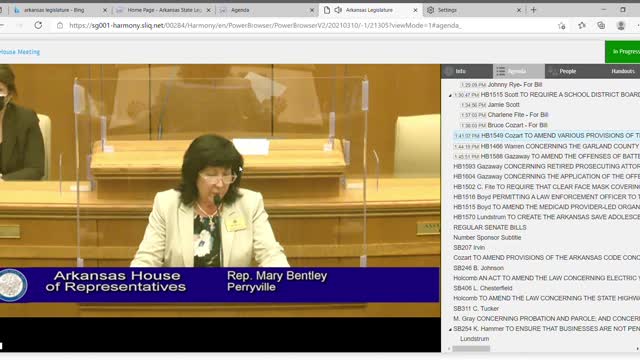640x360 pixels.
Task: Click M. Gray probation and parole row
Action: coord(546,318)
